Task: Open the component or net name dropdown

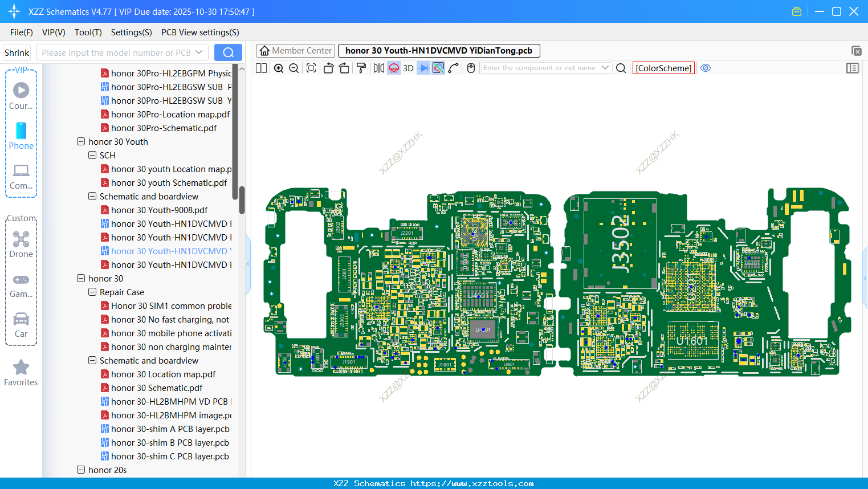Action: [x=605, y=68]
